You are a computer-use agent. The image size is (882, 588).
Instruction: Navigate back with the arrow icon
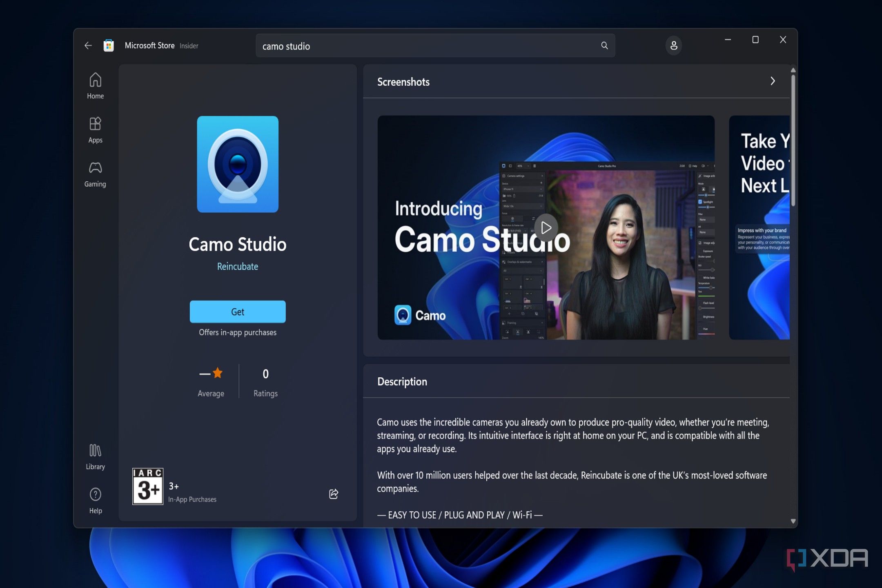pyautogui.click(x=88, y=45)
